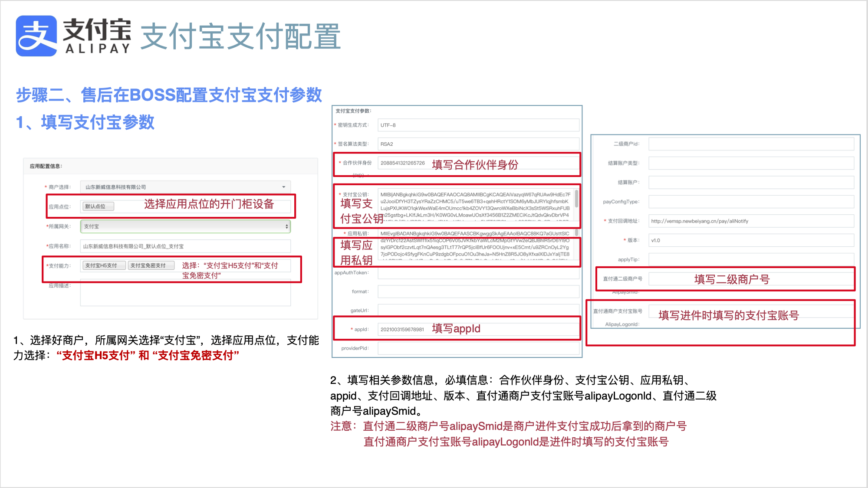The image size is (868, 488).
Task: Click the payConfigType input field
Action: pos(751,202)
